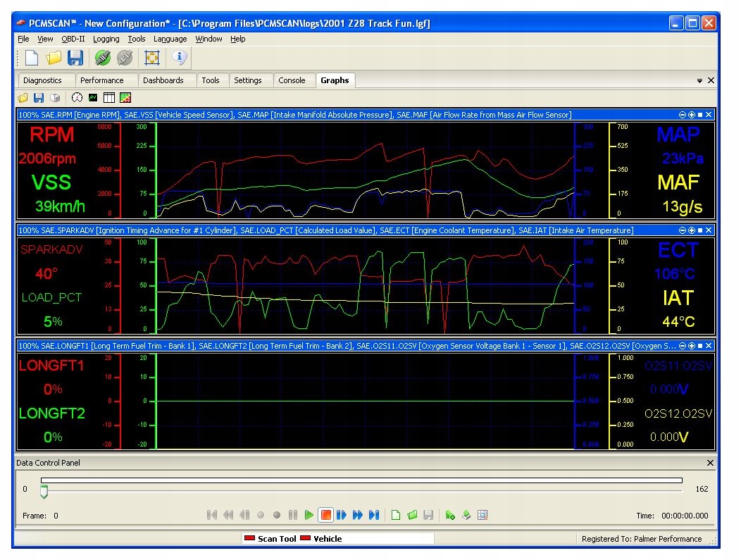
Task: Switch to the Dashboards tab
Action: (163, 80)
